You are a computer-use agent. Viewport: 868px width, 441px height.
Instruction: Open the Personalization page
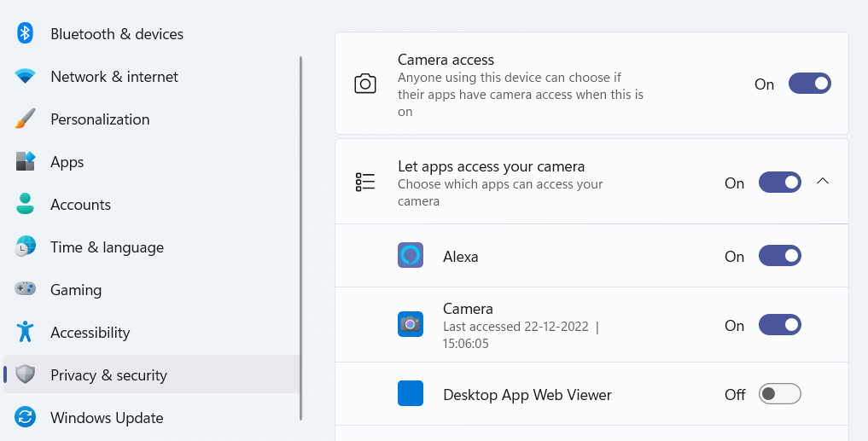[150, 119]
